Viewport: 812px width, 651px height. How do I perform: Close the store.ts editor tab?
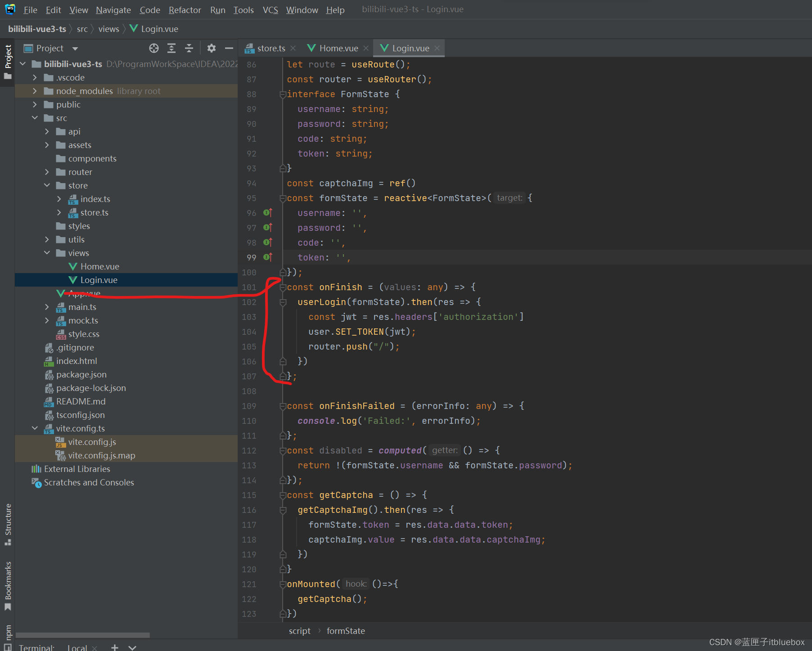(x=293, y=48)
